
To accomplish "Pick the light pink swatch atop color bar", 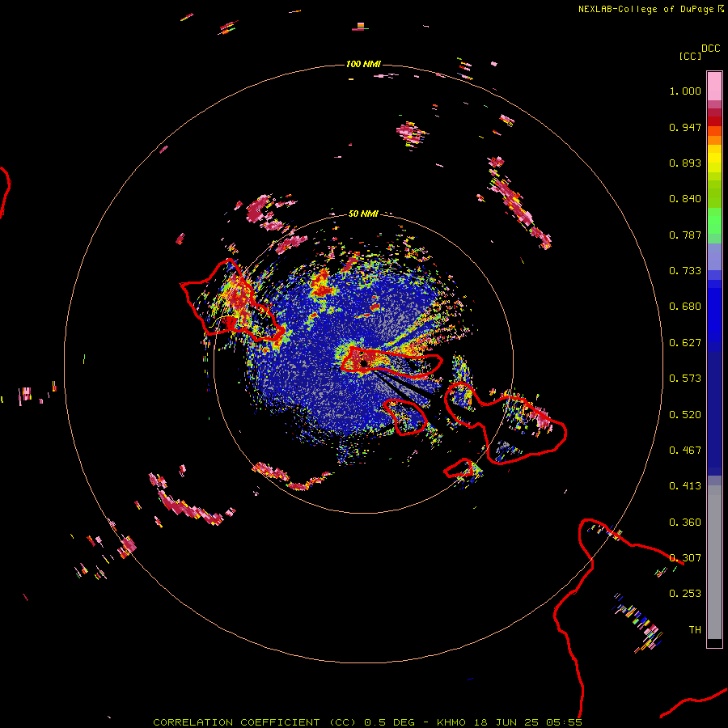I will [714, 86].
